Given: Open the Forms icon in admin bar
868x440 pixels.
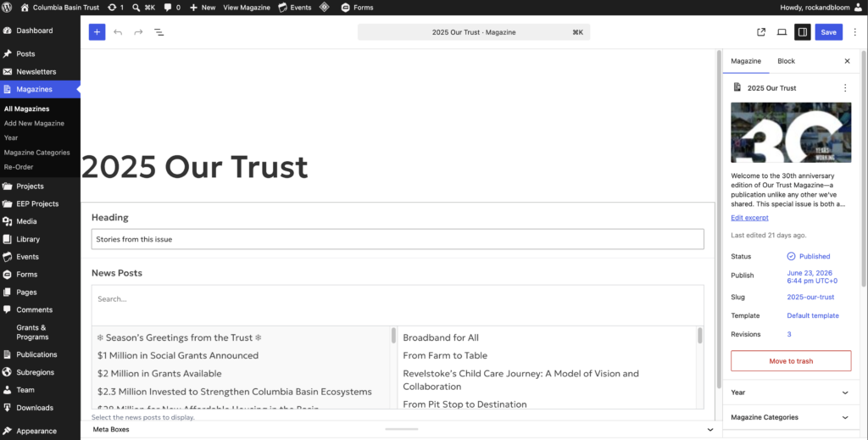Looking at the screenshot, I should click(x=346, y=8).
